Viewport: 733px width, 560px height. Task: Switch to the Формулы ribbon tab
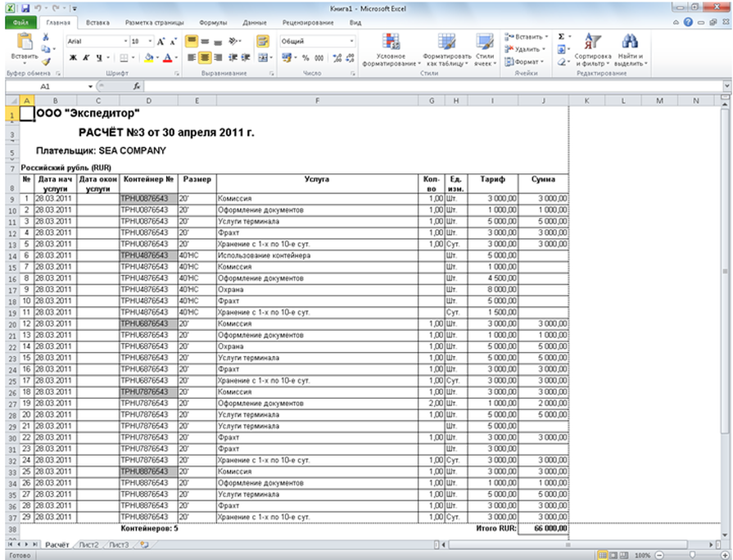tap(213, 22)
